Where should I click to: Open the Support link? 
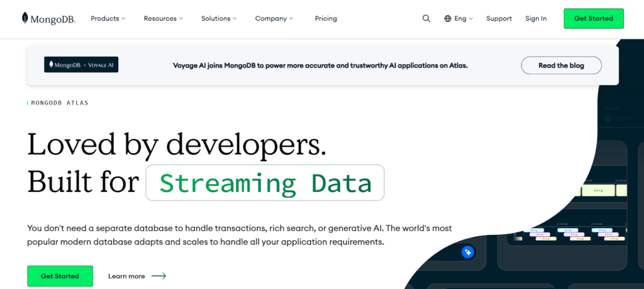[x=499, y=18]
